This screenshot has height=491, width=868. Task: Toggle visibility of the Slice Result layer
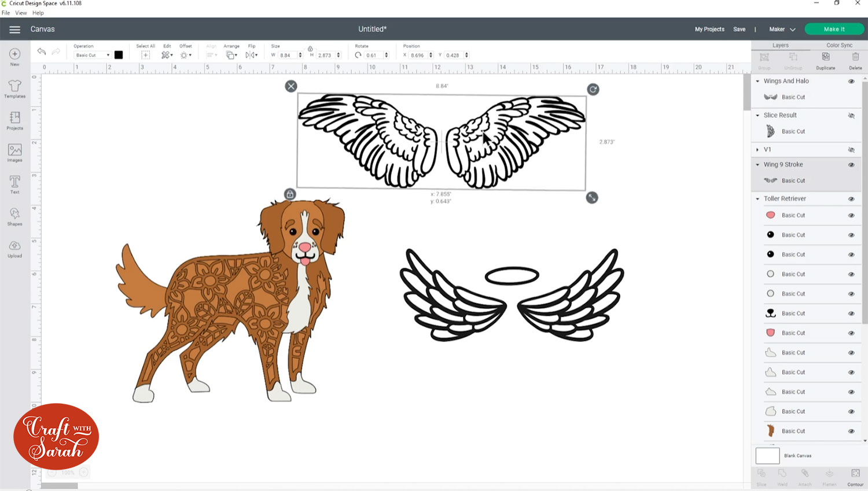point(852,115)
